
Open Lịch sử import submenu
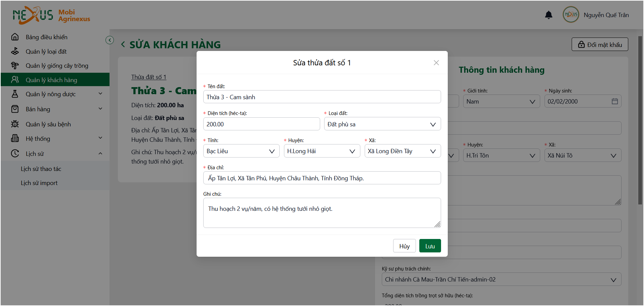click(55, 183)
